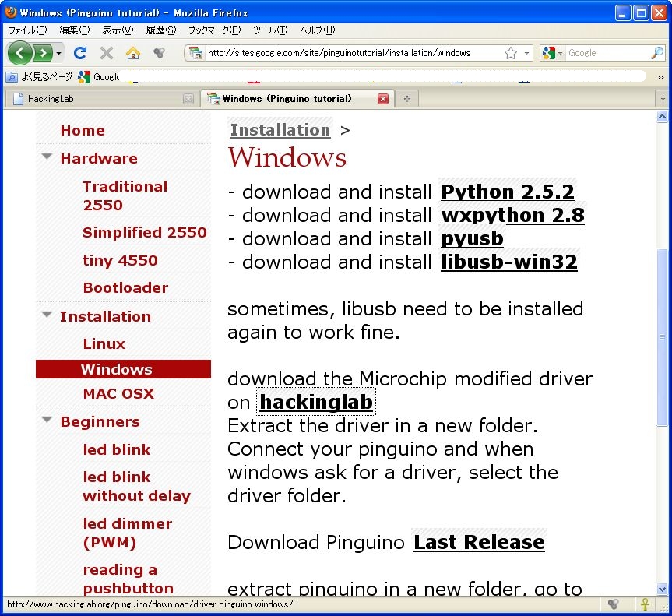672x616 pixels.
Task: Reload the current page
Action: 80,53
